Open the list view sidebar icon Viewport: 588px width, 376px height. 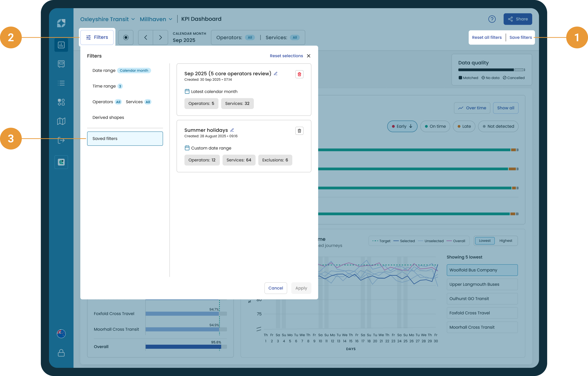61,83
